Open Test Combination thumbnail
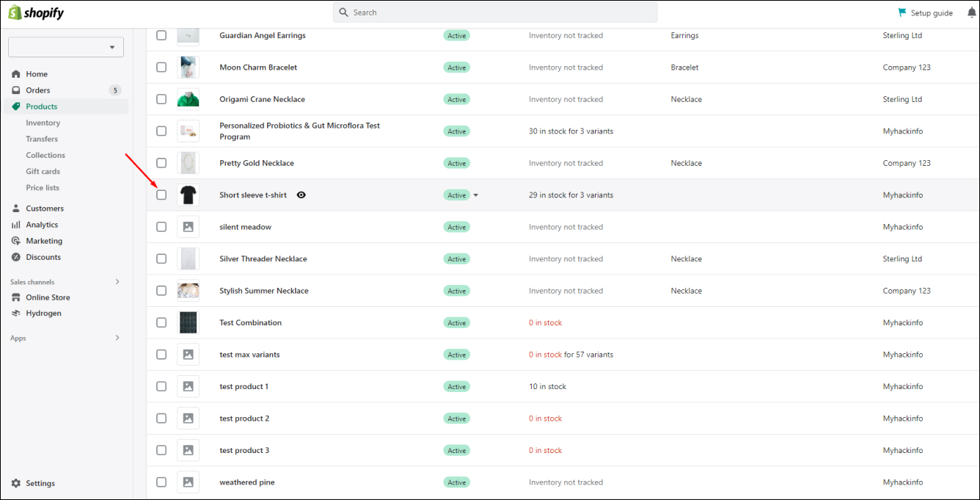 point(188,322)
